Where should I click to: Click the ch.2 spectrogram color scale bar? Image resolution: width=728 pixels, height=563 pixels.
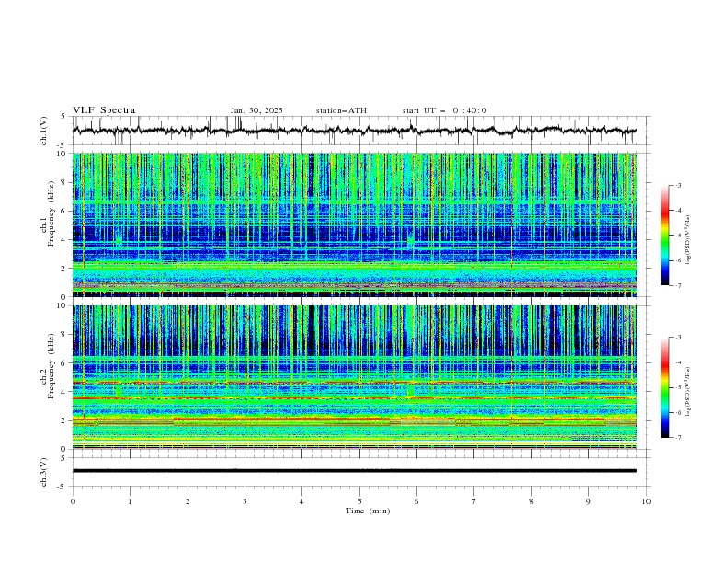pyautogui.click(x=665, y=387)
